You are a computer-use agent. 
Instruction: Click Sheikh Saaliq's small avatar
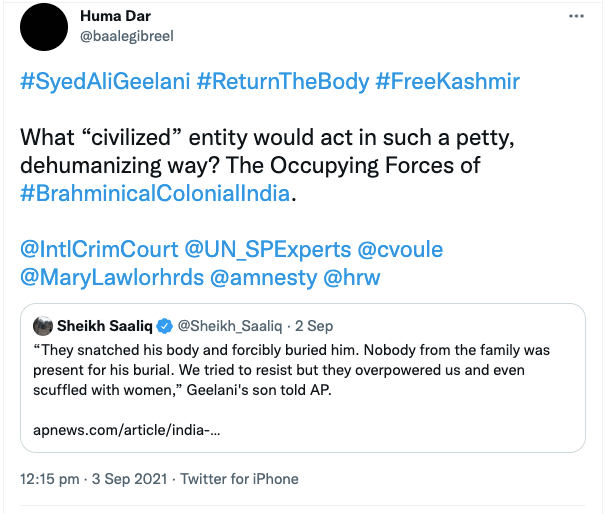tap(42, 325)
